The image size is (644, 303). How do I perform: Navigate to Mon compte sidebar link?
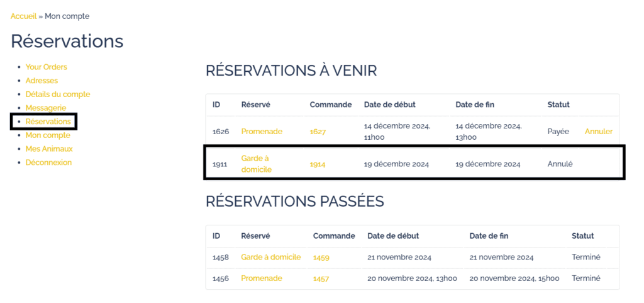pos(48,135)
